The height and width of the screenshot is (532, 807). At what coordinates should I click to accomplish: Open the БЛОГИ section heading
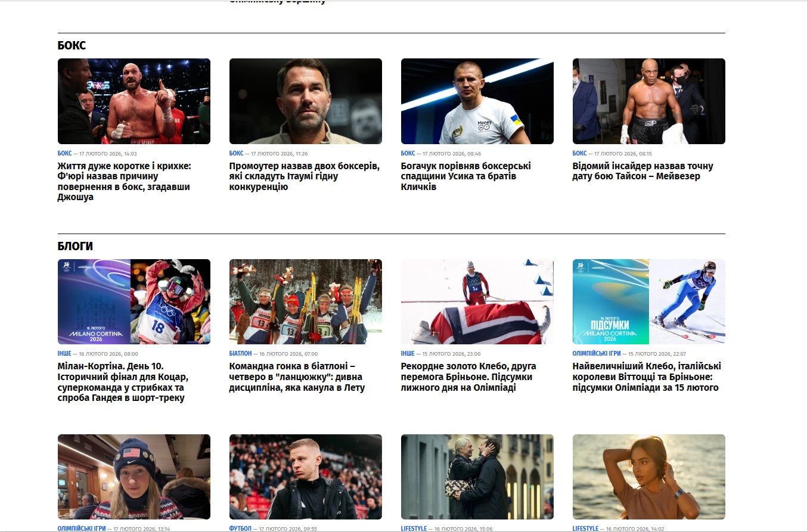coord(75,246)
